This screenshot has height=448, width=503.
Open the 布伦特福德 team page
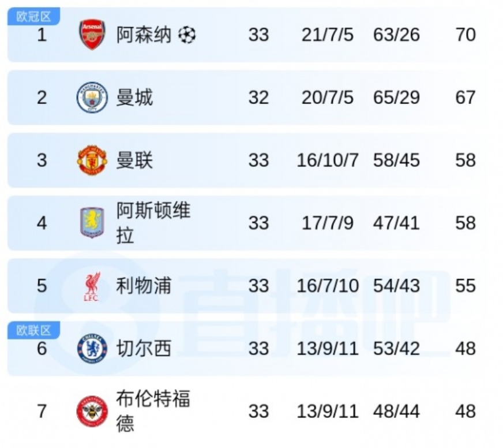point(153,411)
